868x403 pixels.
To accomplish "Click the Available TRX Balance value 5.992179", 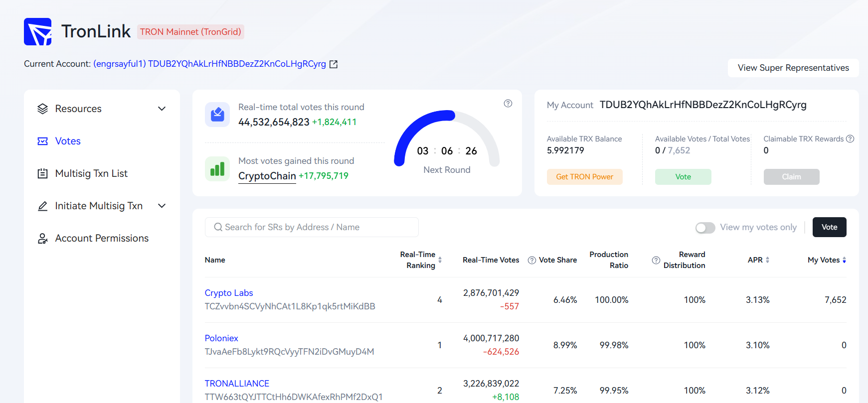I will point(565,150).
